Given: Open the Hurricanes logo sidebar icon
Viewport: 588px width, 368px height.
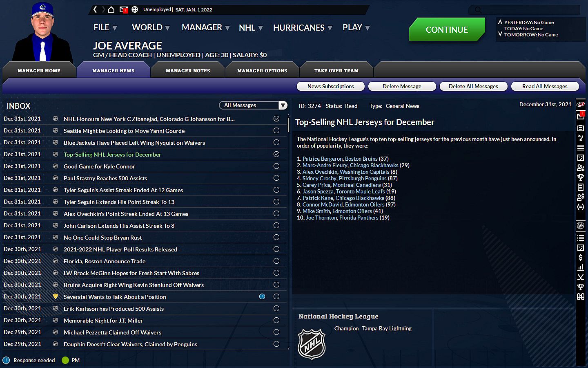Looking at the screenshot, I should pos(580,104).
